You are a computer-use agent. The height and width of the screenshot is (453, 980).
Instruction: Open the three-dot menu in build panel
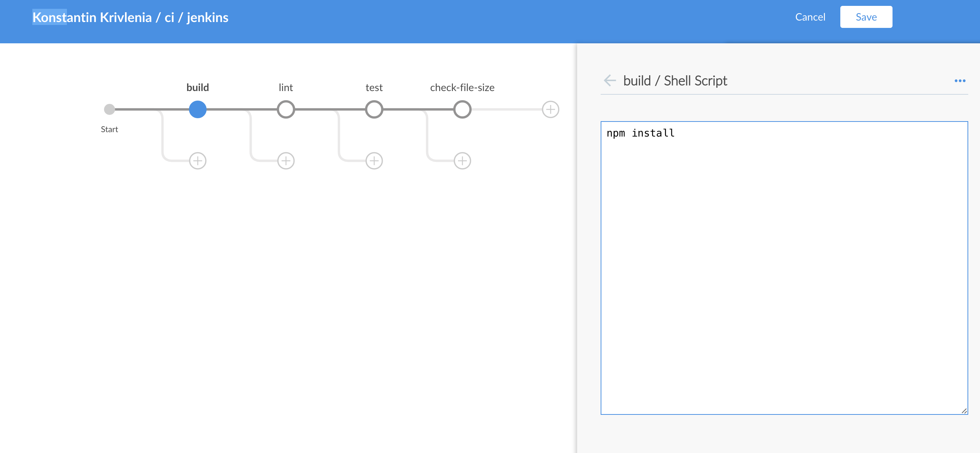click(x=959, y=80)
